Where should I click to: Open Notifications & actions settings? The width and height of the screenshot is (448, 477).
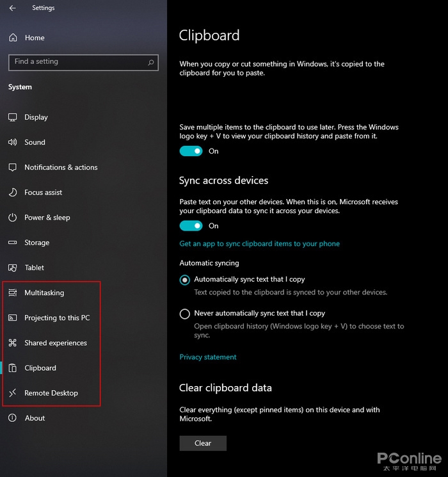[x=61, y=167]
